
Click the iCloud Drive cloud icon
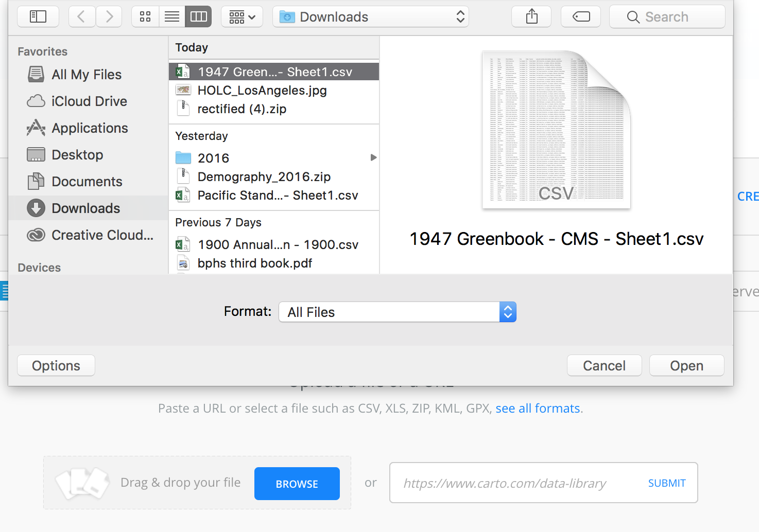pos(36,101)
